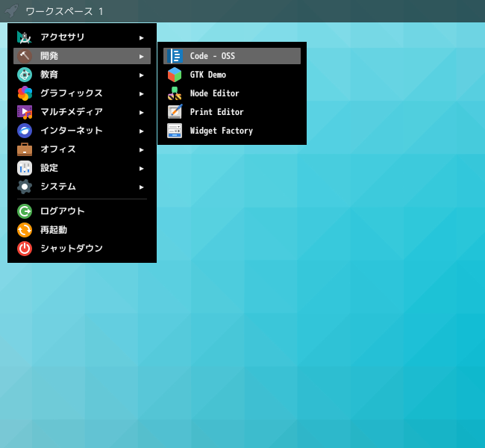Click the Widget Factory icon
The width and height of the screenshot is (485, 448).
coord(175,131)
